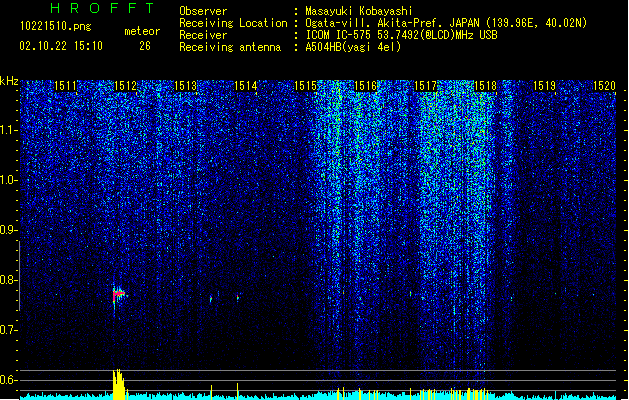Click the 1517 time marker

pos(425,86)
